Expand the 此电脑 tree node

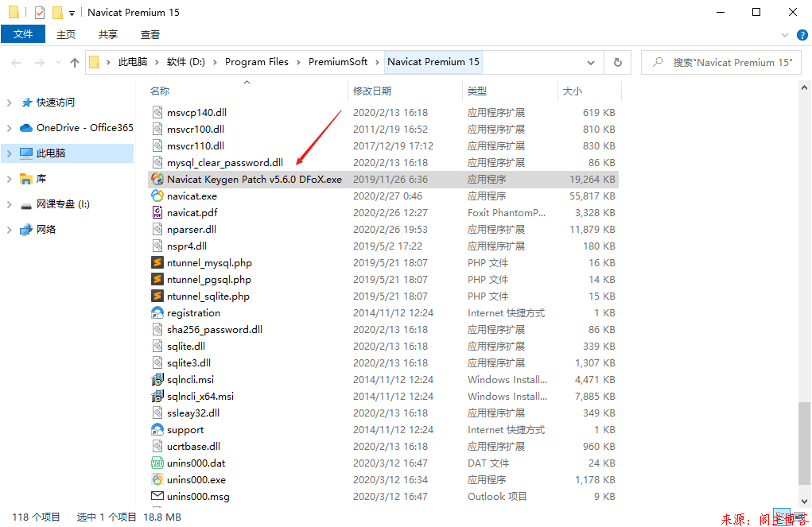(x=9, y=153)
